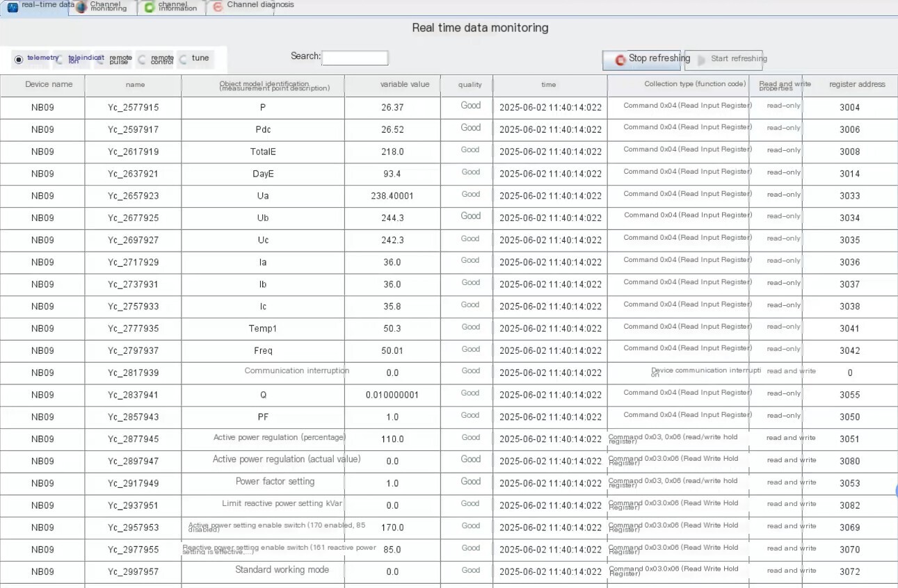898x588 pixels.
Task: Select the Power factor setting cell
Action: point(263,484)
